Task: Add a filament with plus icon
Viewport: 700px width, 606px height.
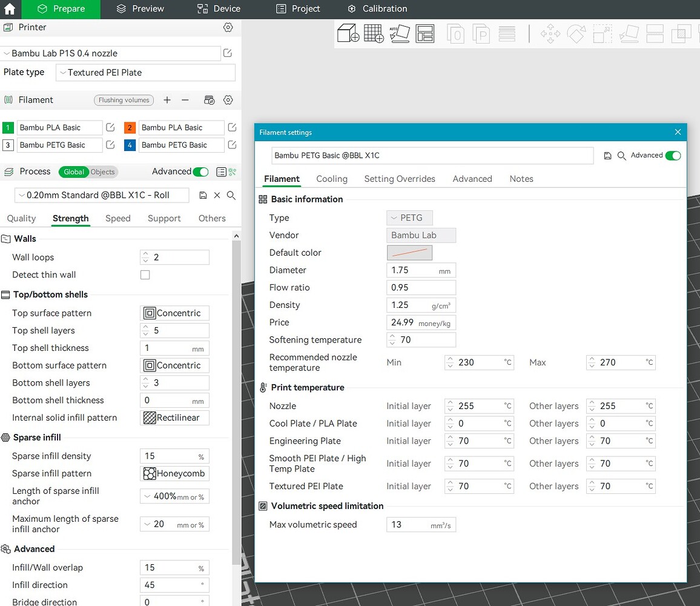Action: click(167, 100)
